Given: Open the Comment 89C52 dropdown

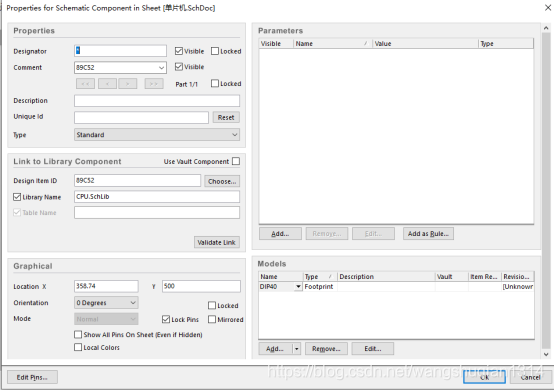Looking at the screenshot, I should [161, 67].
